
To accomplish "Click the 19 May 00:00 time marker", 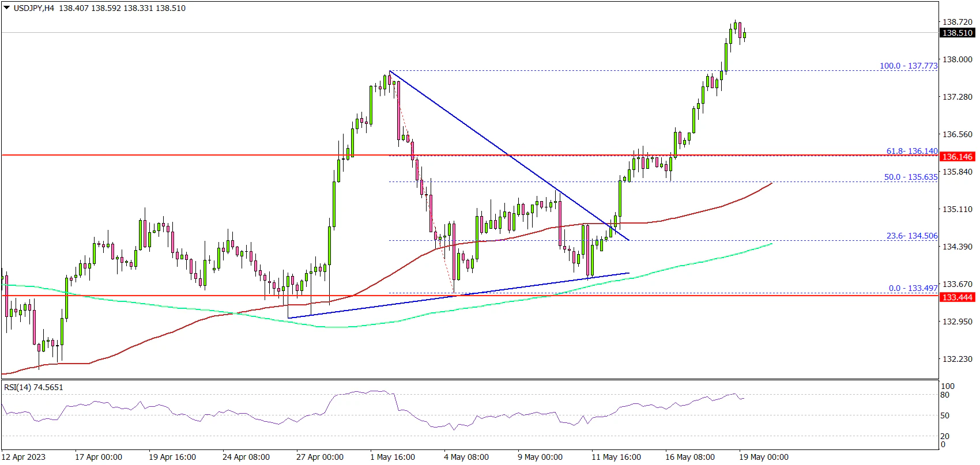I will pos(763,457).
